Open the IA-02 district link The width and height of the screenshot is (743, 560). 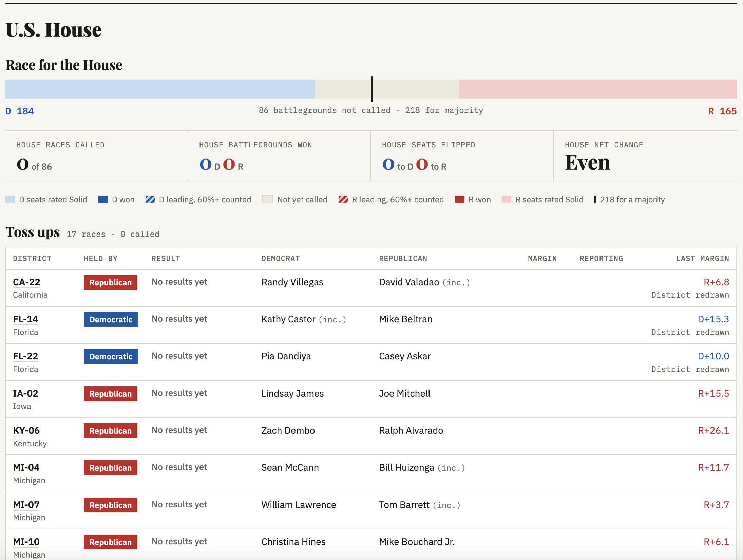pyautogui.click(x=25, y=393)
